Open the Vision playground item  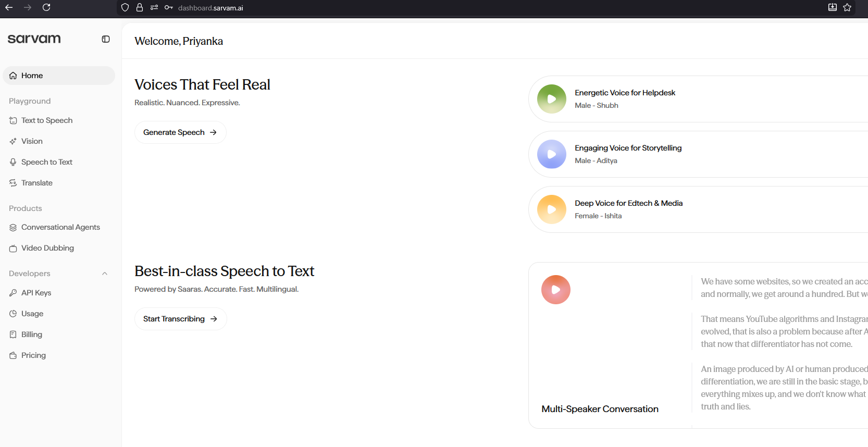(32, 141)
